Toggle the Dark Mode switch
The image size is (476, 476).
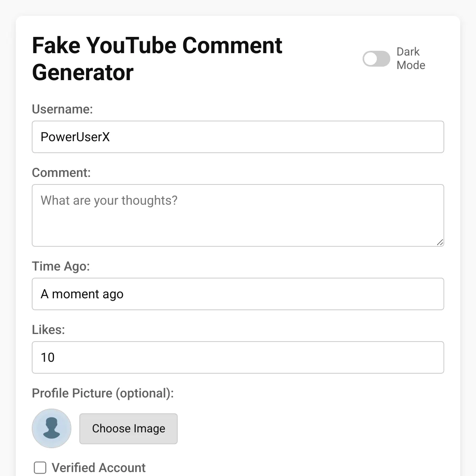[376, 59]
